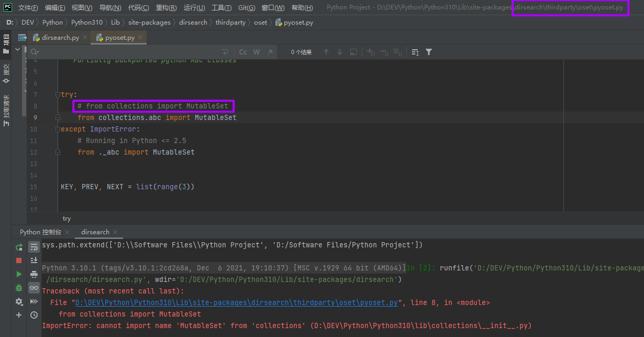The image size is (644, 337).
Task: Open search results in find window icon
Action: [x=353, y=52]
